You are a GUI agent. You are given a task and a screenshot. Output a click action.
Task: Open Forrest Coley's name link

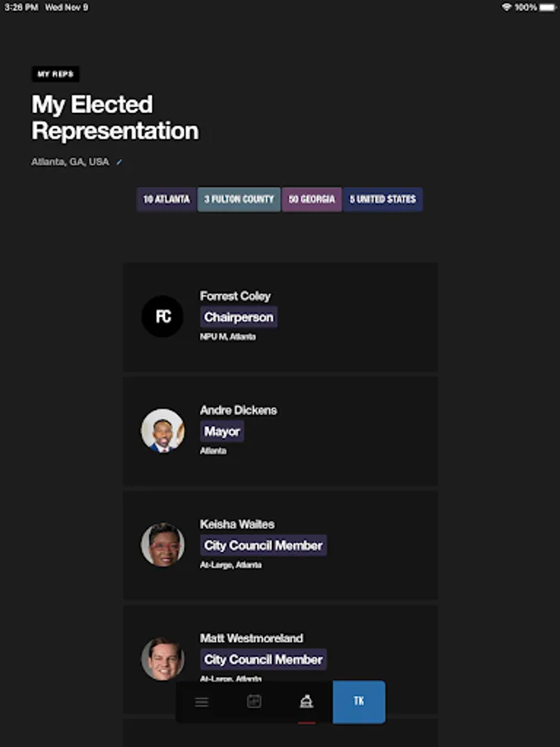pyautogui.click(x=235, y=295)
